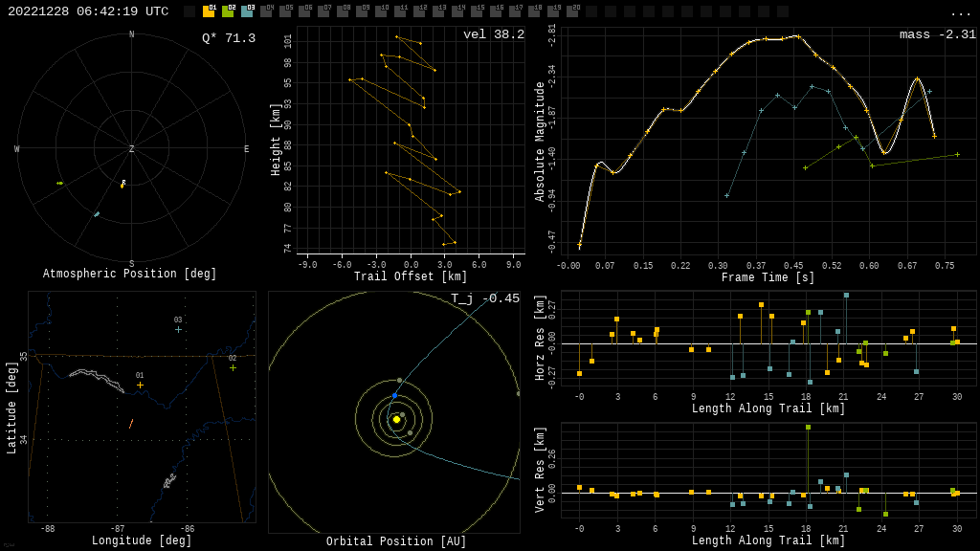Toggle the gray station 09 square
The width and height of the screenshot is (980, 551).
[x=362, y=11]
